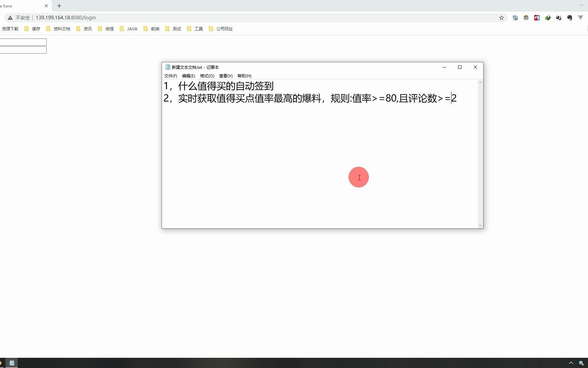Click the tray app icon beside the chevron
This screenshot has width=588, height=368.
click(581, 363)
